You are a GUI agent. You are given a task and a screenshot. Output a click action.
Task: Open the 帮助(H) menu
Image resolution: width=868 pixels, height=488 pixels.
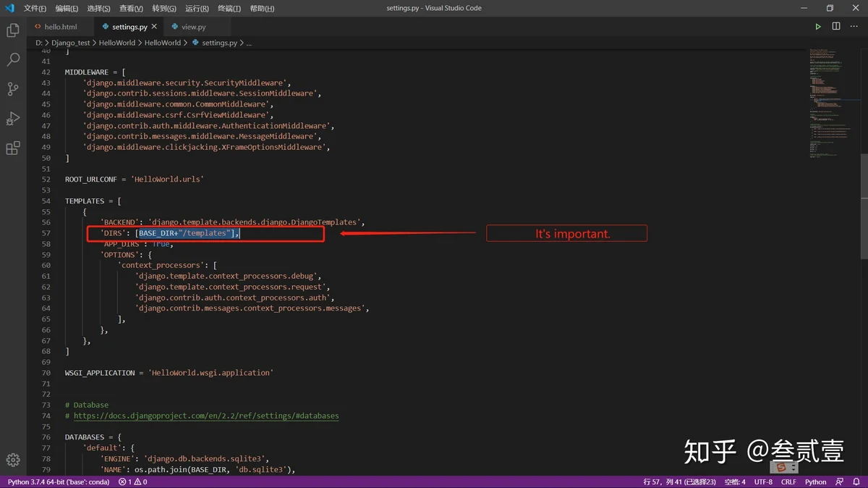[262, 9]
